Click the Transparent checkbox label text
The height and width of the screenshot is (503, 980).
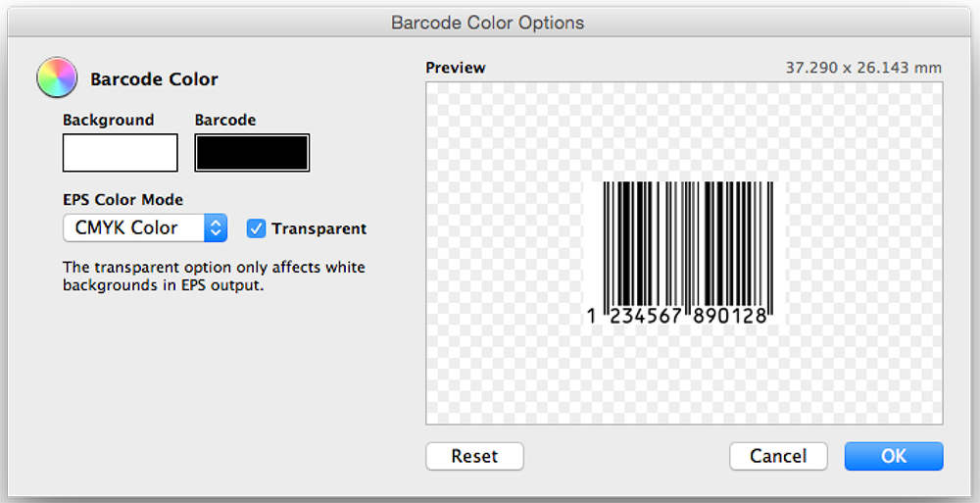click(318, 228)
